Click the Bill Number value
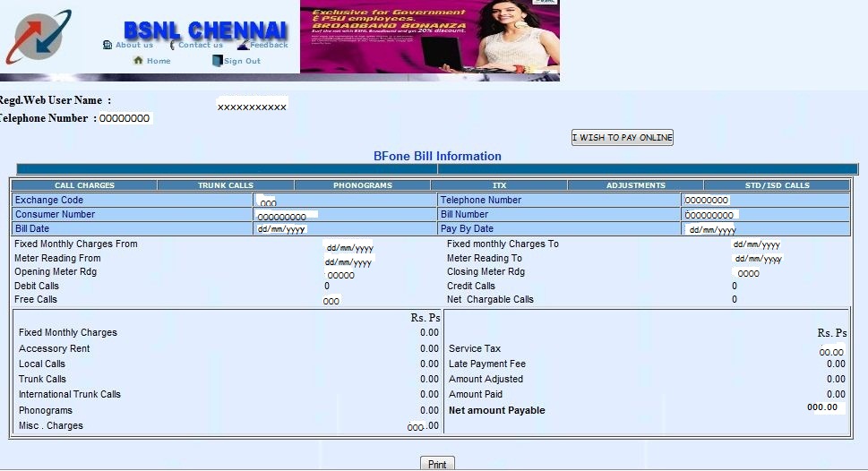This screenshot has height=471, width=868. pos(709,215)
